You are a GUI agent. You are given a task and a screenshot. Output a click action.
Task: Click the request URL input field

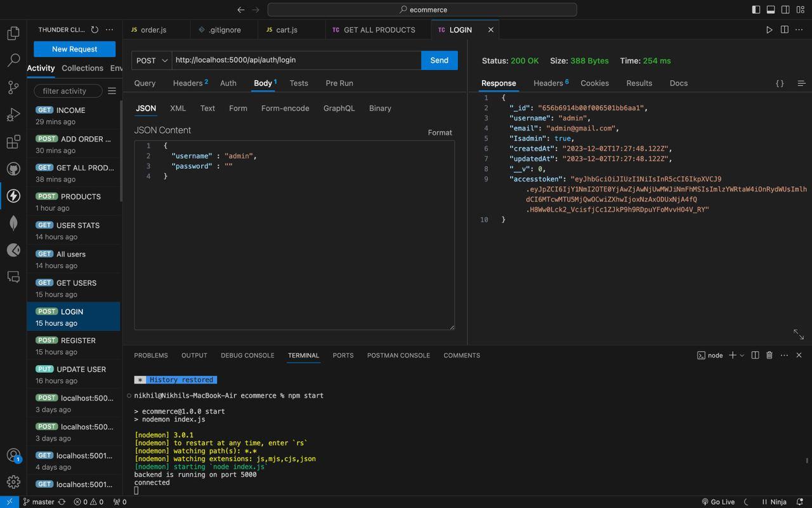(x=296, y=60)
